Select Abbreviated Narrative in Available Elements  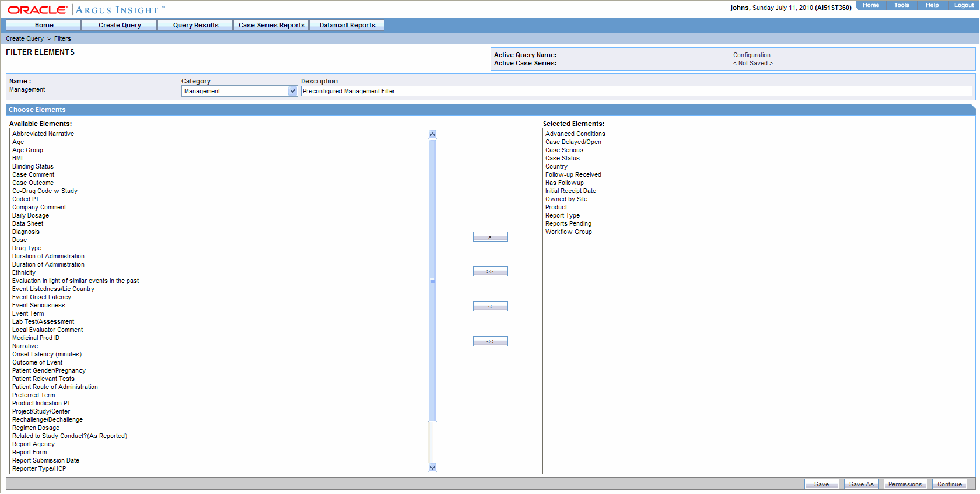pos(43,134)
